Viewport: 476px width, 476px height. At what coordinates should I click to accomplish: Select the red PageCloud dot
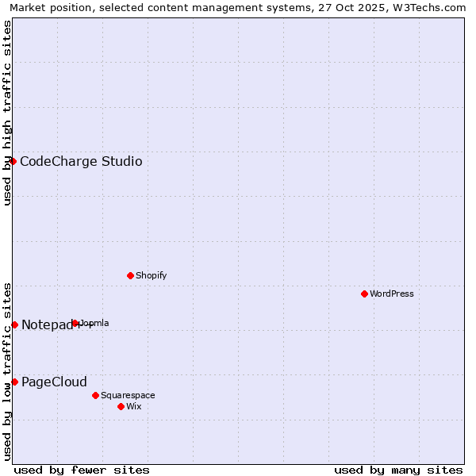(14, 382)
